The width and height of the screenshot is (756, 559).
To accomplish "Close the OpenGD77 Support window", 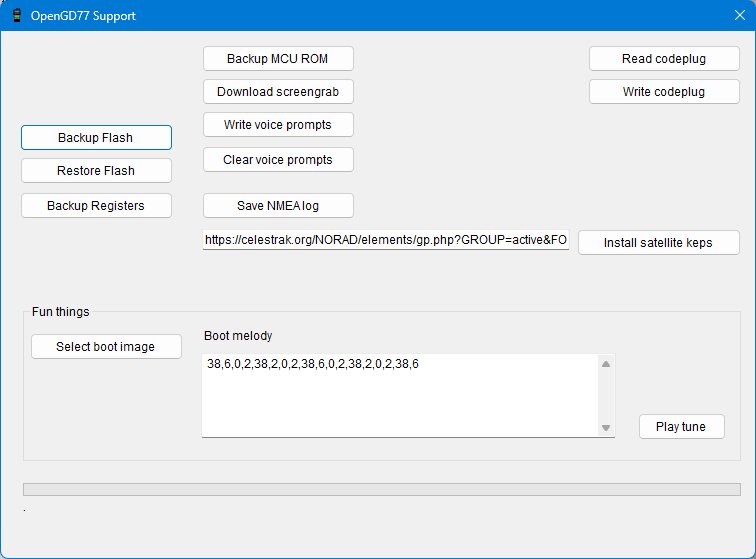I will pyautogui.click(x=739, y=16).
